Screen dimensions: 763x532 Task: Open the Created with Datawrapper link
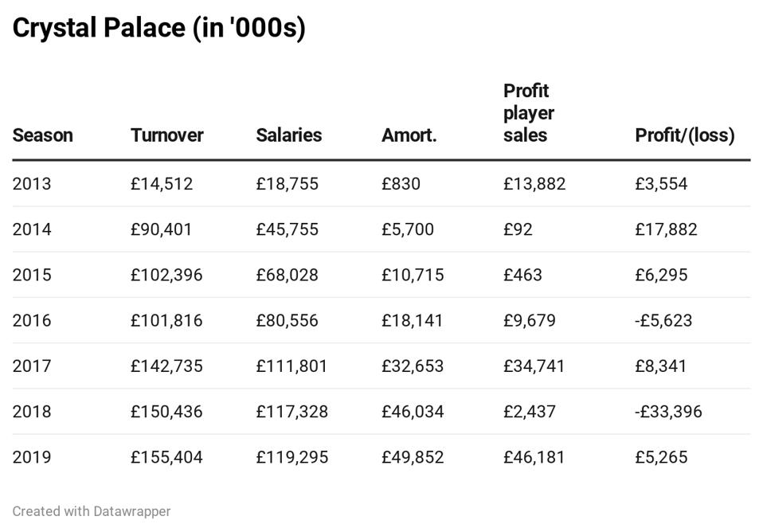(91, 511)
